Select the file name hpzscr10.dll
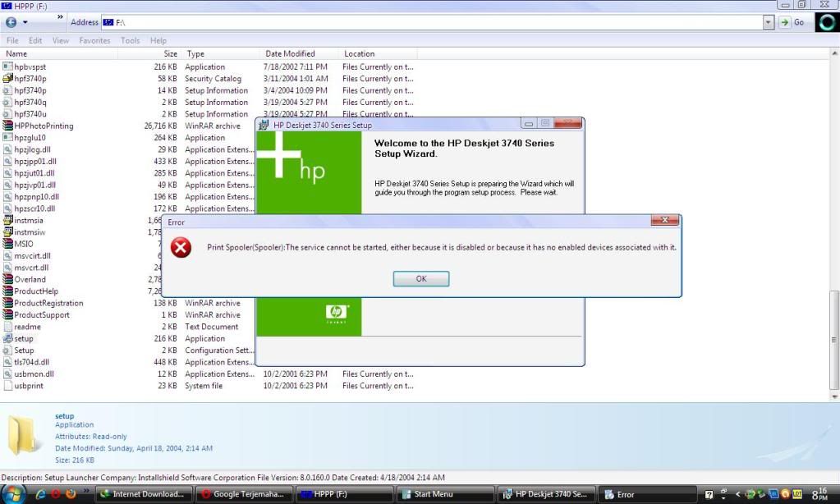This screenshot has width=840, height=504. click(x=34, y=208)
